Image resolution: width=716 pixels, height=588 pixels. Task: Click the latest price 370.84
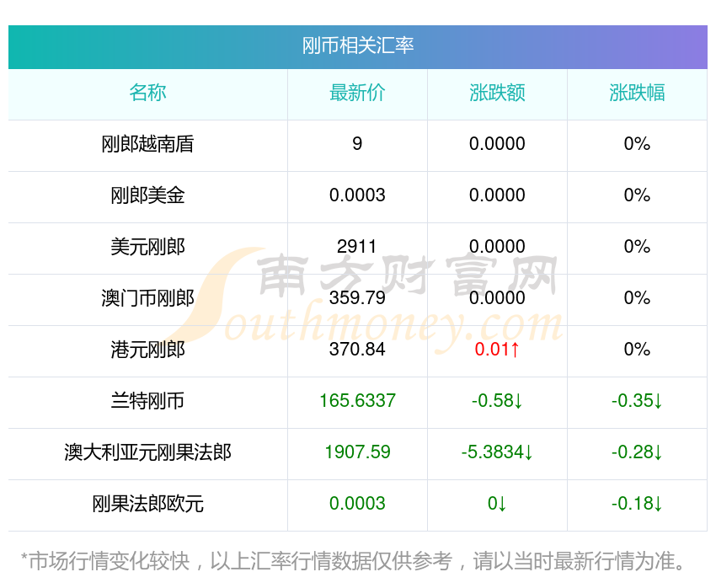[x=357, y=350]
